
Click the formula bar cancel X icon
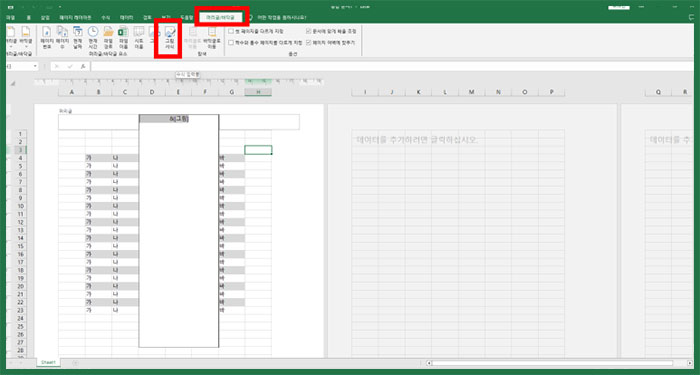[57, 66]
